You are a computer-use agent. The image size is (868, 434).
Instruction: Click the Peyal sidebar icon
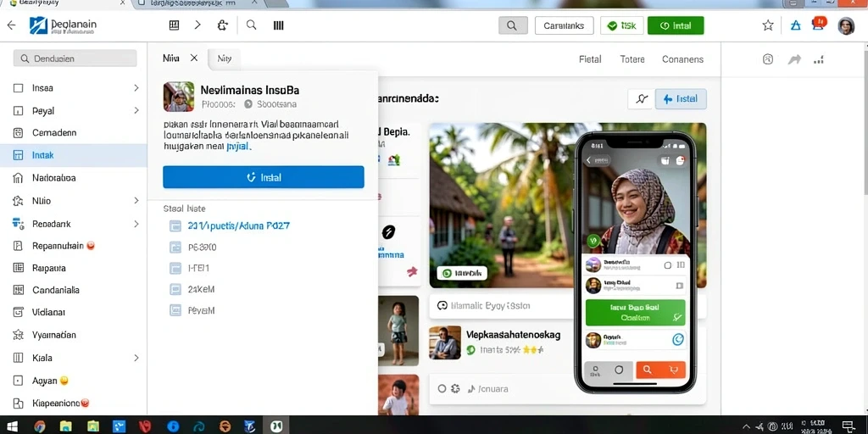[19, 111]
